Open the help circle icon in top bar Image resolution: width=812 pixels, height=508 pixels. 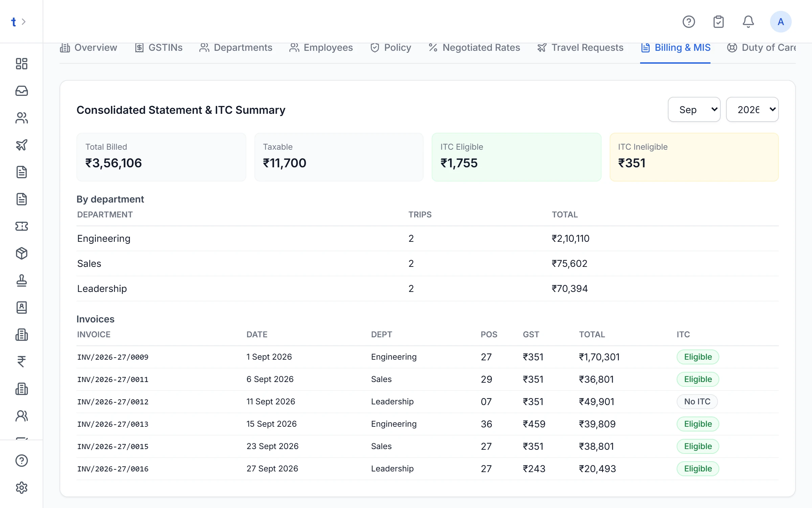click(x=689, y=22)
